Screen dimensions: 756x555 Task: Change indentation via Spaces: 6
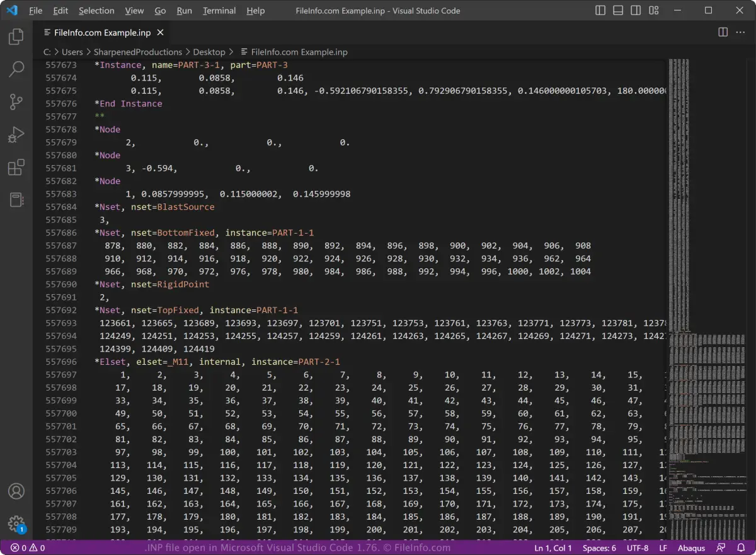pos(599,548)
